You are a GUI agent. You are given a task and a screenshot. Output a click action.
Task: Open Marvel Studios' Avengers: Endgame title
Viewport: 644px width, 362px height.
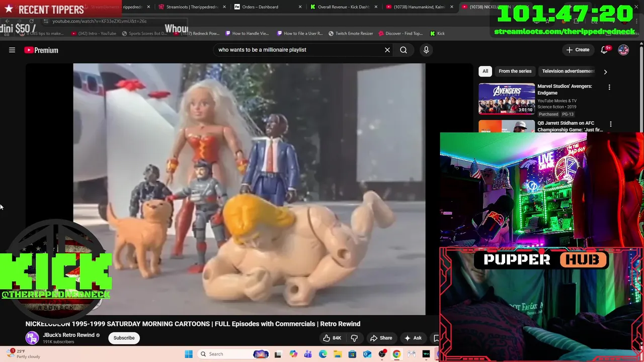coord(565,89)
